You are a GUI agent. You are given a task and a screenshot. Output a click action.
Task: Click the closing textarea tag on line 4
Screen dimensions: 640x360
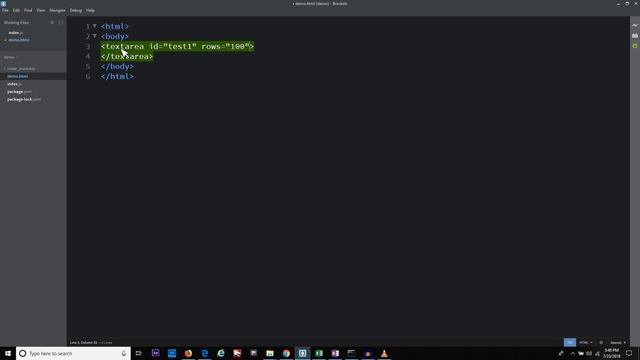(127, 56)
